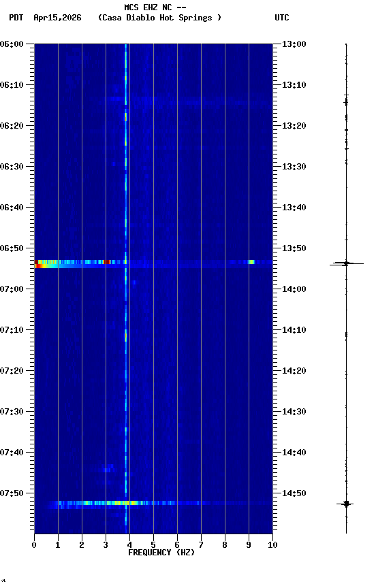Click the 'FREQUENCY (HZ)' axis label

click(161, 553)
